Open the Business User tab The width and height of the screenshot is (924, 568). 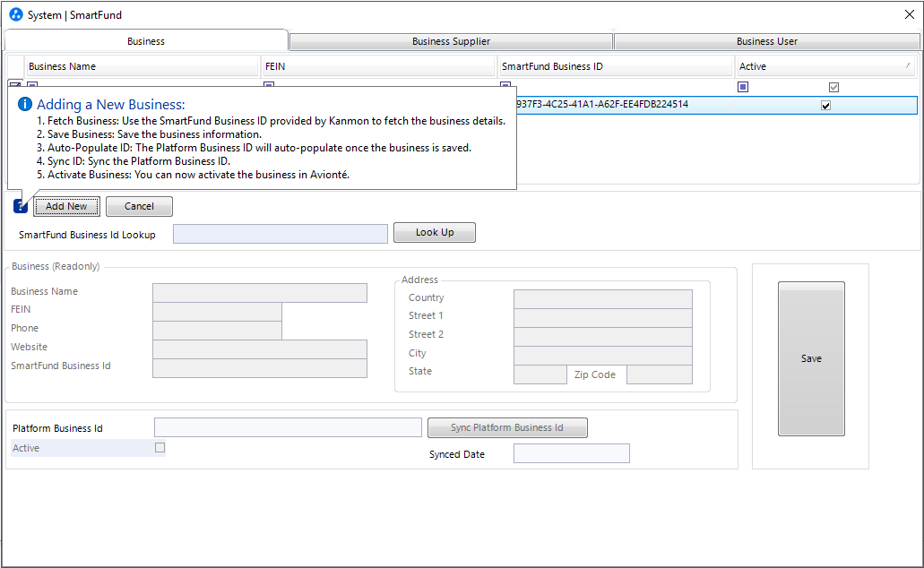(x=766, y=41)
